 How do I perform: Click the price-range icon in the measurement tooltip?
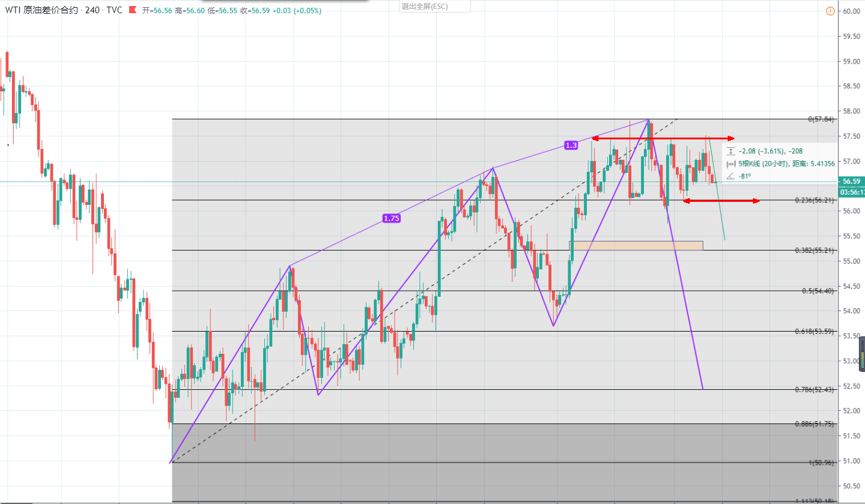click(730, 152)
